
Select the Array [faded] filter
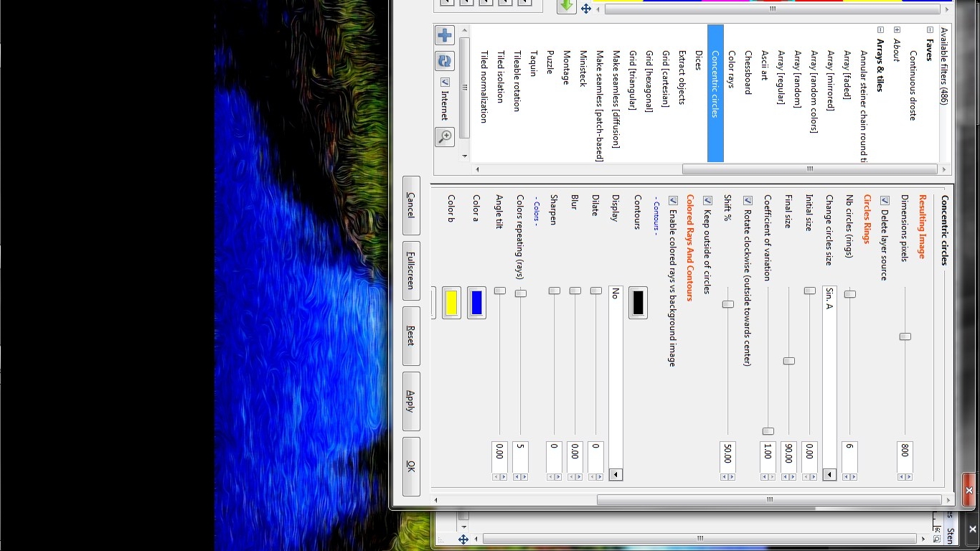847,75
